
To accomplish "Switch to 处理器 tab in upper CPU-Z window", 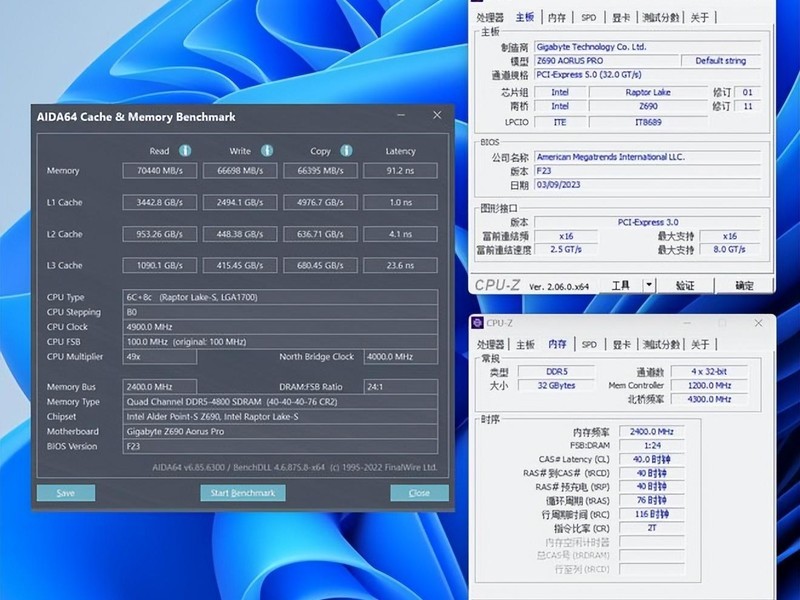I will pyautogui.click(x=490, y=18).
